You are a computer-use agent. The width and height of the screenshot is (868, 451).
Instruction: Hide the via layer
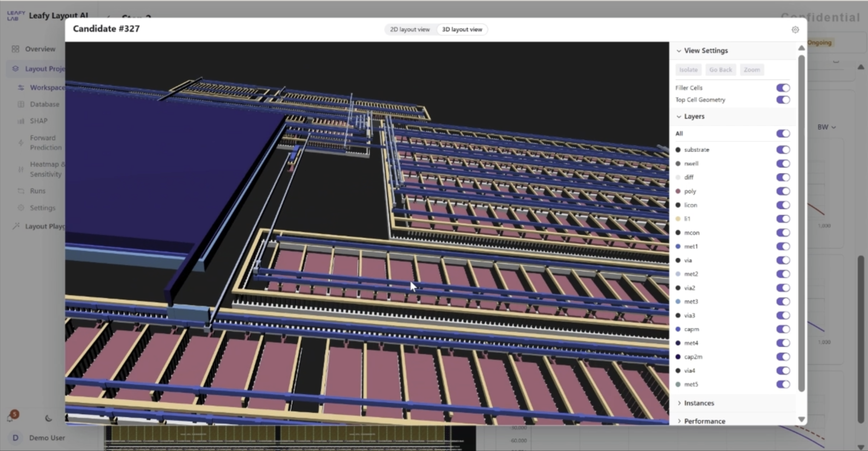pos(783,260)
